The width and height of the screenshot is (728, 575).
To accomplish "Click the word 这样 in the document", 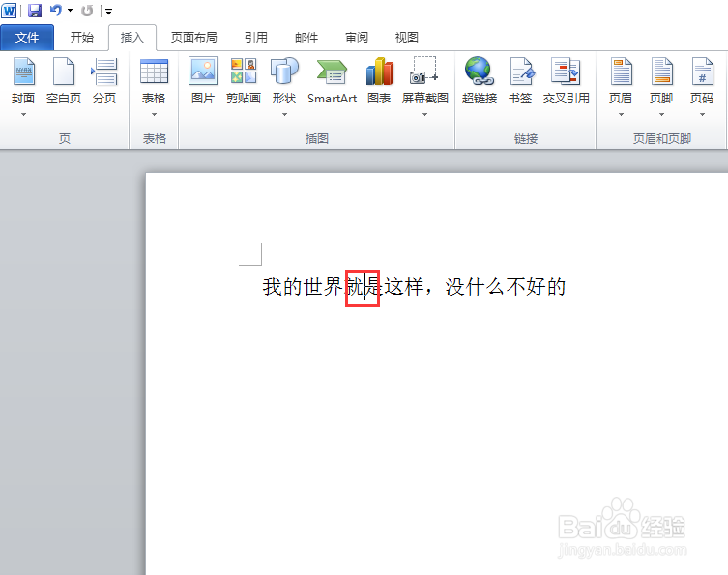I will pyautogui.click(x=404, y=287).
